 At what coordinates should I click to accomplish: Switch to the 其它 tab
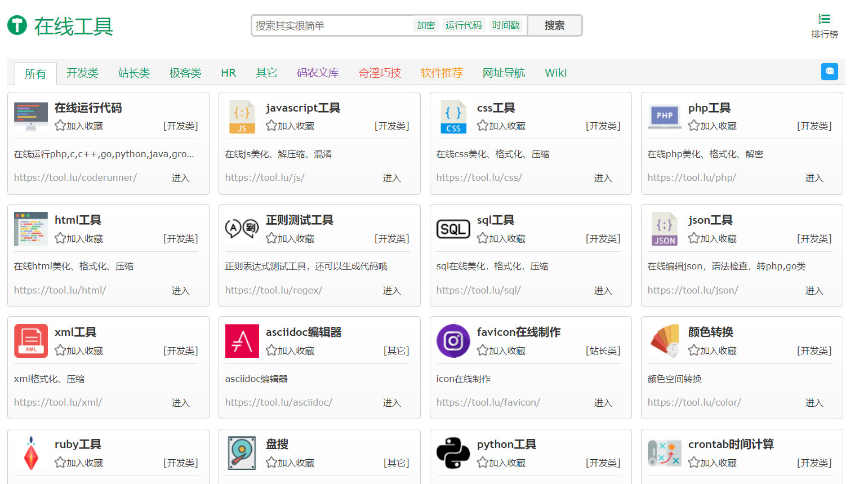(266, 73)
